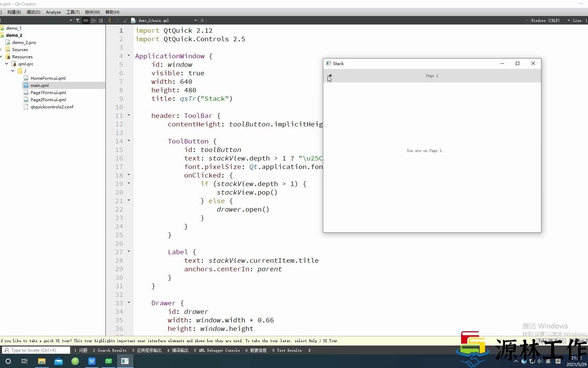
Task: Click the Take UI Tour button
Action: 551,341
